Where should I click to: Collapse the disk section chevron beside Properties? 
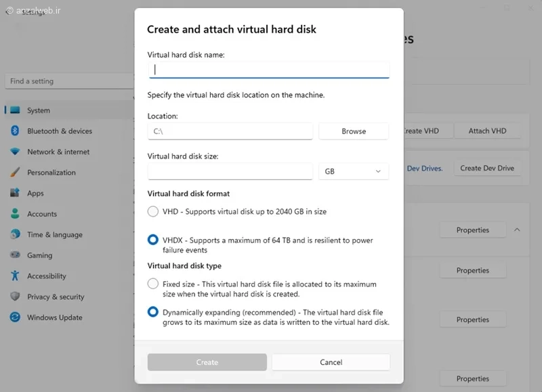(517, 230)
